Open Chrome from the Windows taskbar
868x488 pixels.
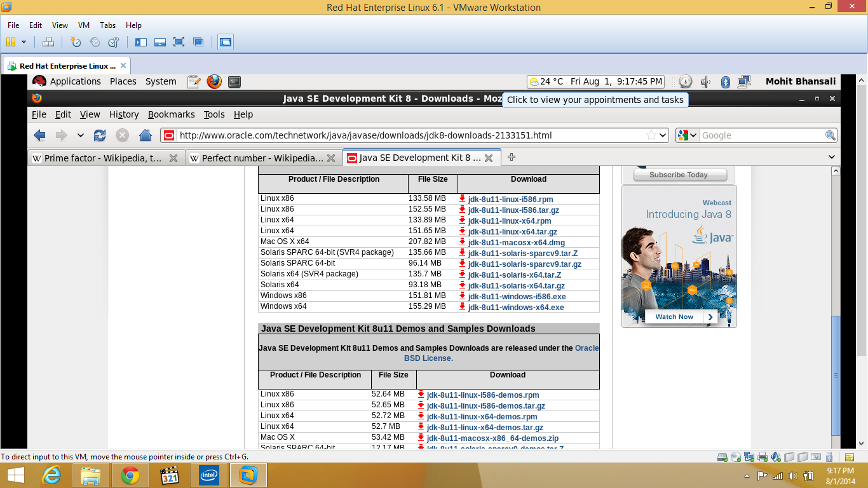(130, 475)
